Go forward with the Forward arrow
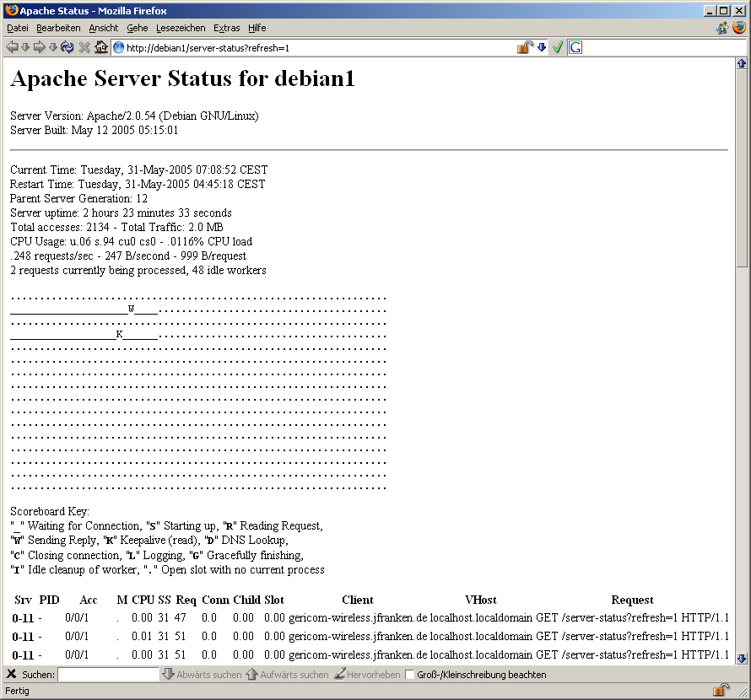The height and width of the screenshot is (700, 751). coord(40,47)
